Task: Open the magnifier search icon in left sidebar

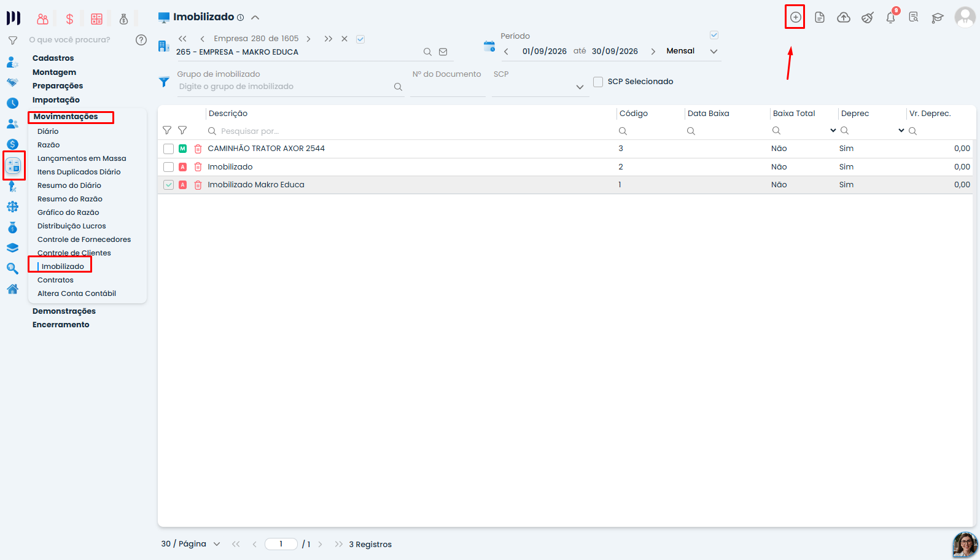Action: click(12, 268)
